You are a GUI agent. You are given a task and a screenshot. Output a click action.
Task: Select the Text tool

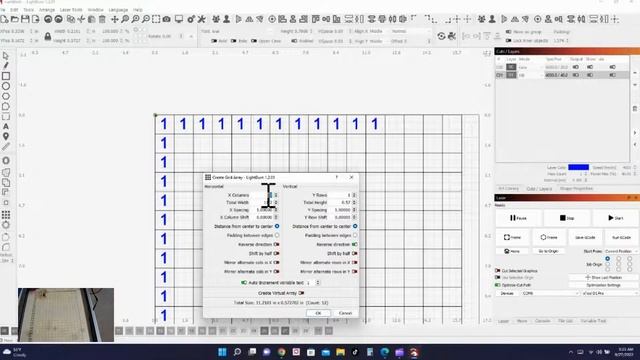[6, 127]
